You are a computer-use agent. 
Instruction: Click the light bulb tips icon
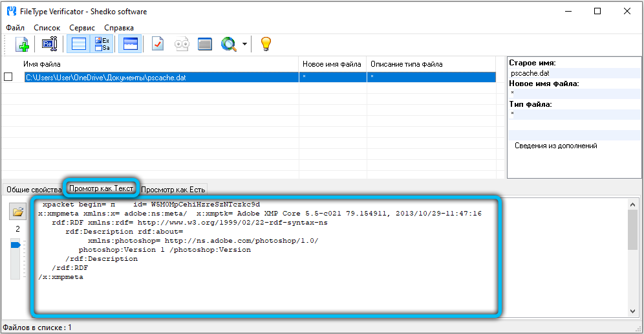[x=265, y=44]
